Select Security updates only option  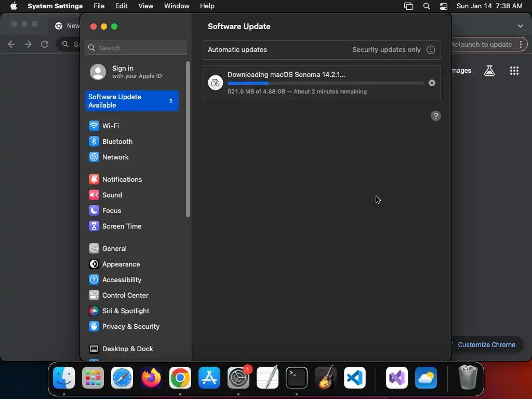tap(387, 50)
